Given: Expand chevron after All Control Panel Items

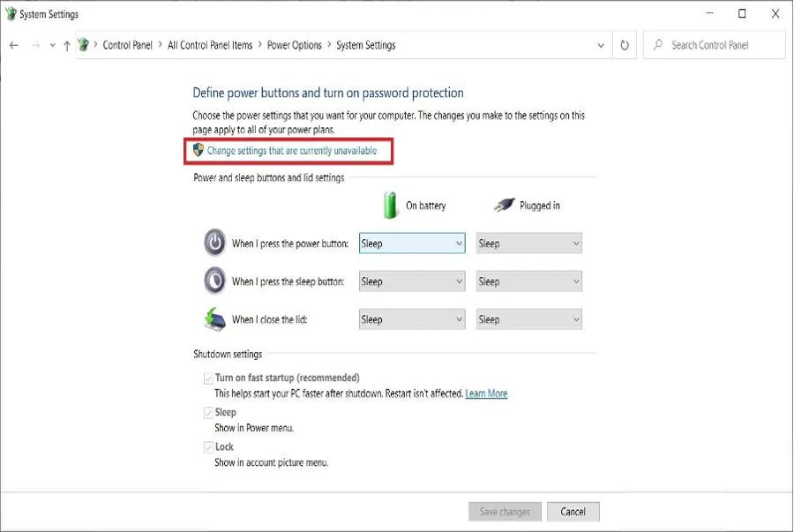Looking at the screenshot, I should pyautogui.click(x=259, y=44).
